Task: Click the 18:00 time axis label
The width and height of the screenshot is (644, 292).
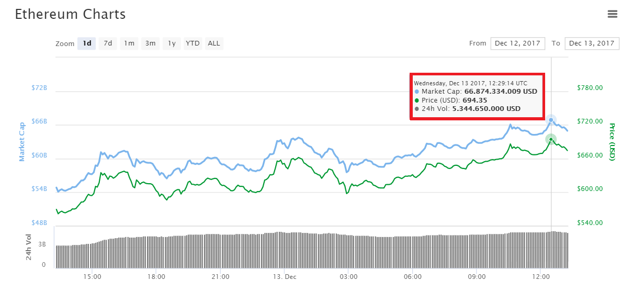Action: point(156,276)
